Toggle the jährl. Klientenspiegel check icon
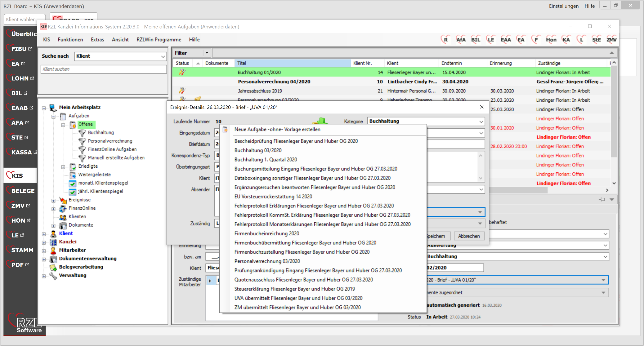 pos(73,192)
